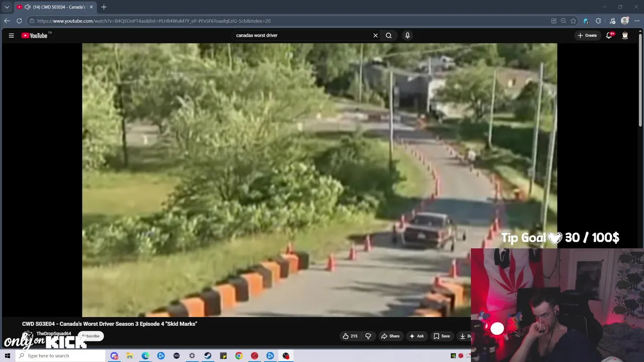This screenshot has height=362, width=644.
Task: Click the video title "CWD S03E04 - Canada's Worst Driver"
Action: [x=109, y=324]
